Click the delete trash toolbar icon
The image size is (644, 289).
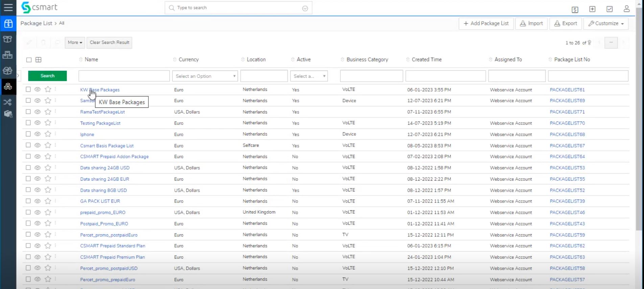click(x=43, y=43)
